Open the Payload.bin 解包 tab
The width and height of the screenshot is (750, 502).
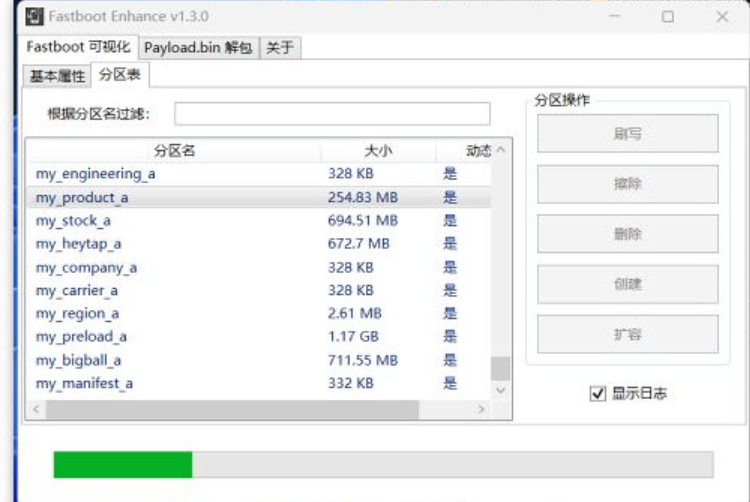tap(199, 48)
